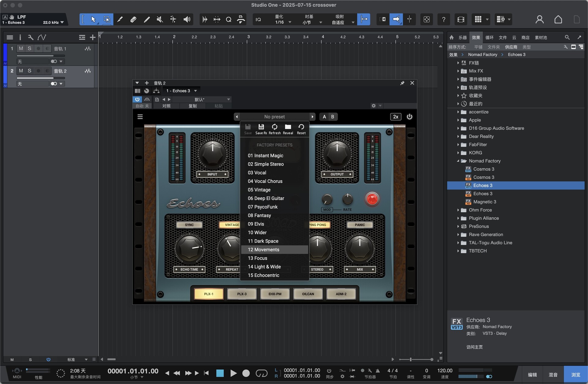Expand the FX链 item
This screenshot has width=588, height=384.
(458, 63)
